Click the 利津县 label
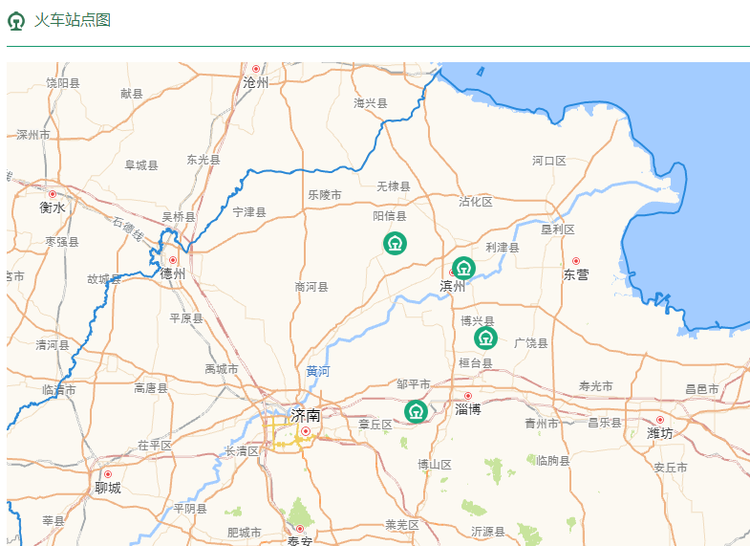Screen dimensions: 750x546 (502, 248)
